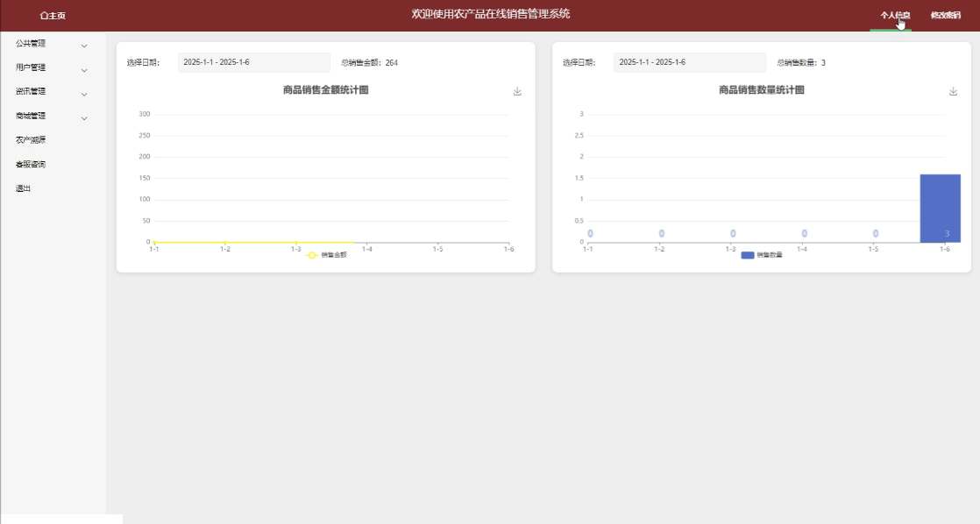Click 总销售数量: 3 text
980x524 pixels.
click(x=801, y=62)
